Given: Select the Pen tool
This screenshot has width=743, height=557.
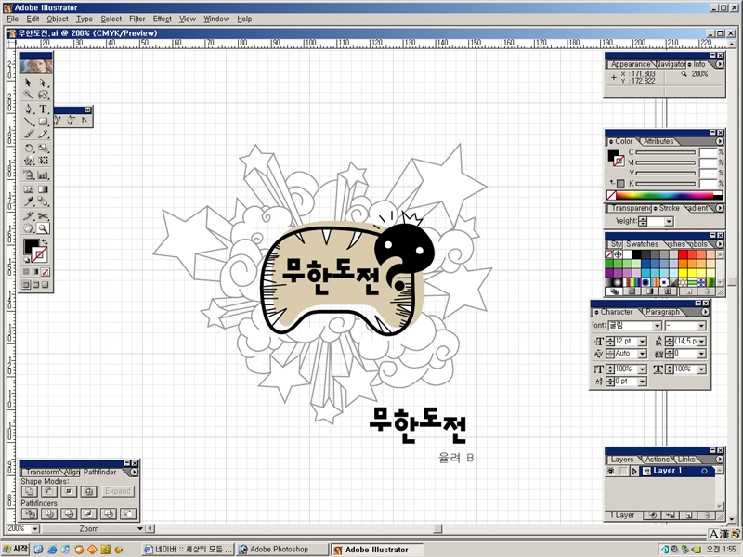Looking at the screenshot, I should point(28,109).
